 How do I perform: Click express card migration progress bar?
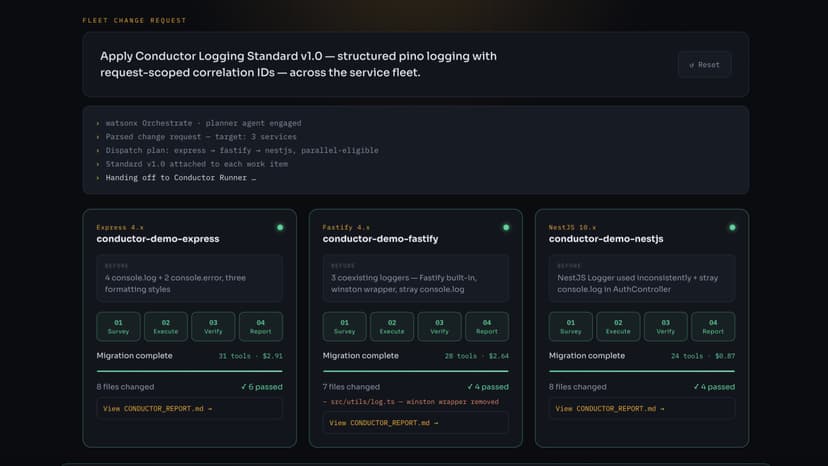click(189, 371)
